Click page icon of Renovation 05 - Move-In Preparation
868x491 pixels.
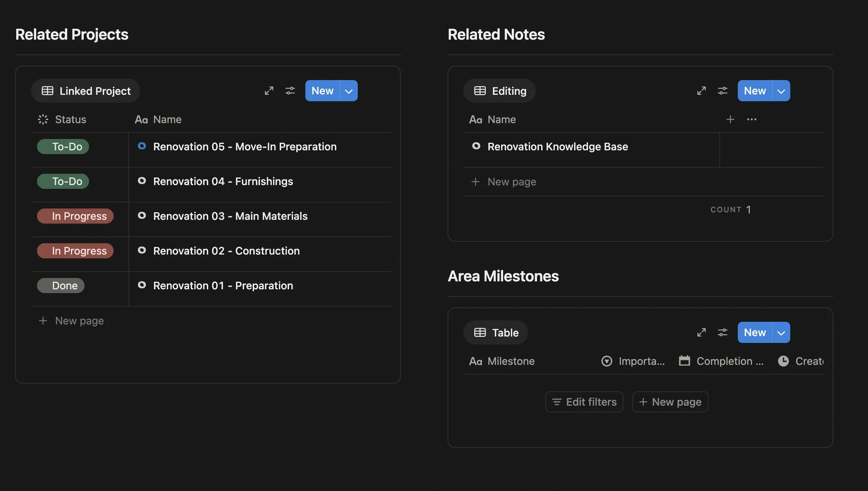(x=142, y=146)
